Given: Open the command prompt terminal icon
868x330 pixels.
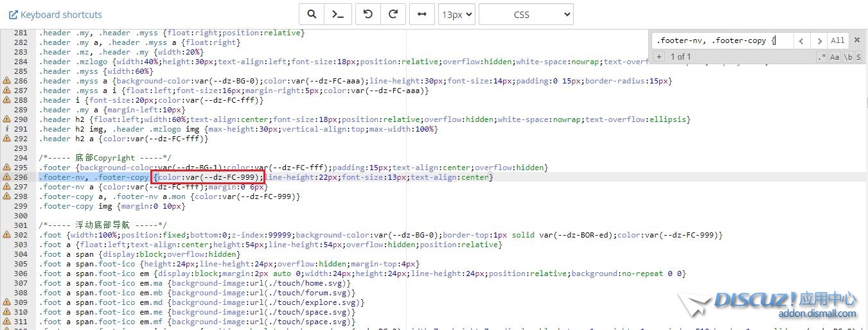Looking at the screenshot, I should (x=337, y=14).
